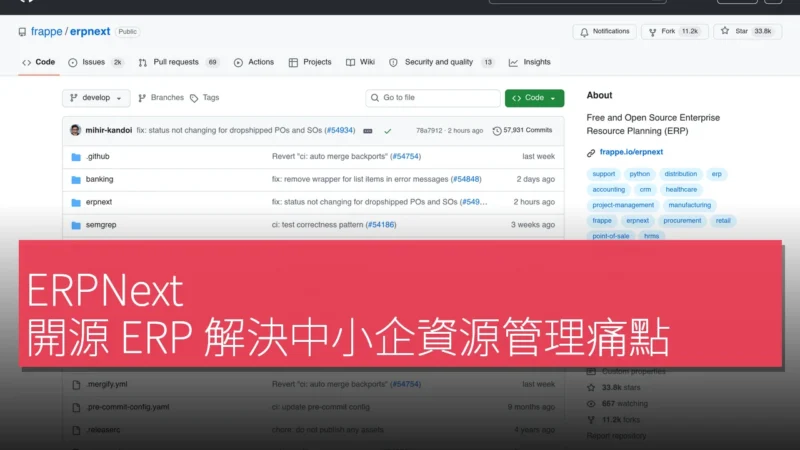Image resolution: width=800 pixels, height=450 pixels.
Task: Open mihir-kandoi's avatar
Action: (x=76, y=130)
